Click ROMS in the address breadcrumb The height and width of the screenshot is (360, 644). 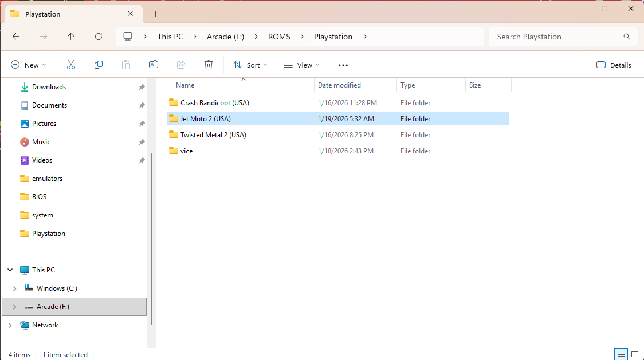(279, 37)
